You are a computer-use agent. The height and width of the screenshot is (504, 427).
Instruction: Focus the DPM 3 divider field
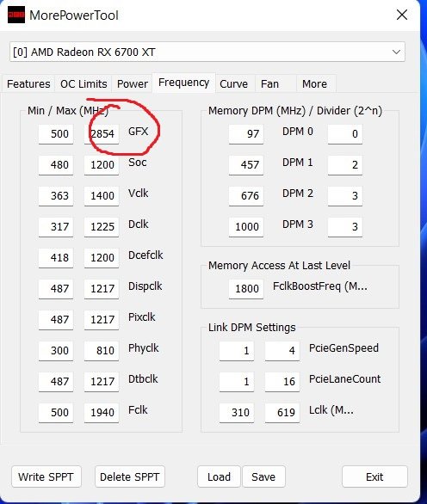pos(345,226)
